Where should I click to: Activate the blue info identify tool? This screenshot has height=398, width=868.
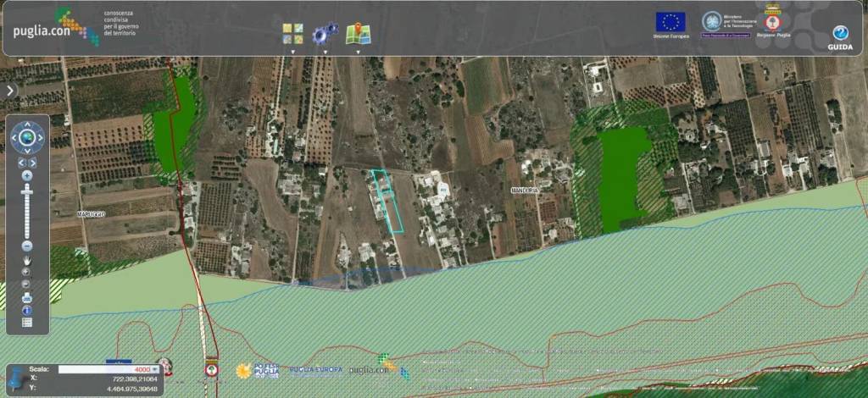pos(27,310)
